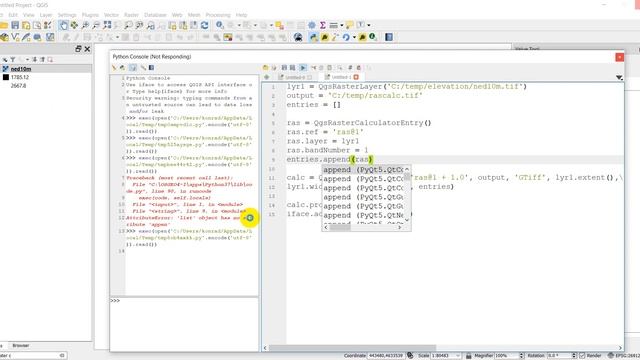Click the Refresh map icon

point(204,25)
